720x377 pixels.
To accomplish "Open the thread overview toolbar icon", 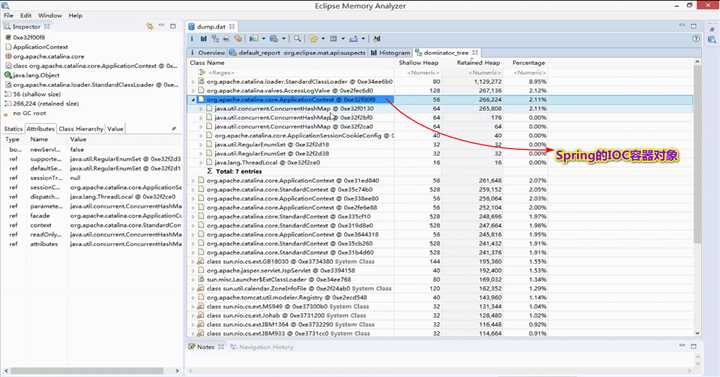I will pos(238,39).
